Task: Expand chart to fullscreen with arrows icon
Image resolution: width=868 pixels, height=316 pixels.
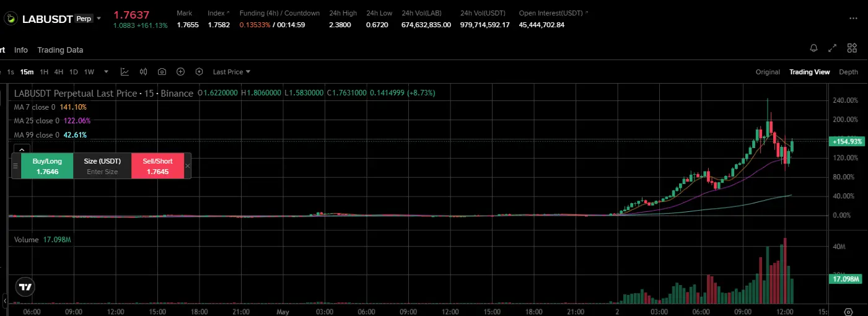Action: coord(833,48)
